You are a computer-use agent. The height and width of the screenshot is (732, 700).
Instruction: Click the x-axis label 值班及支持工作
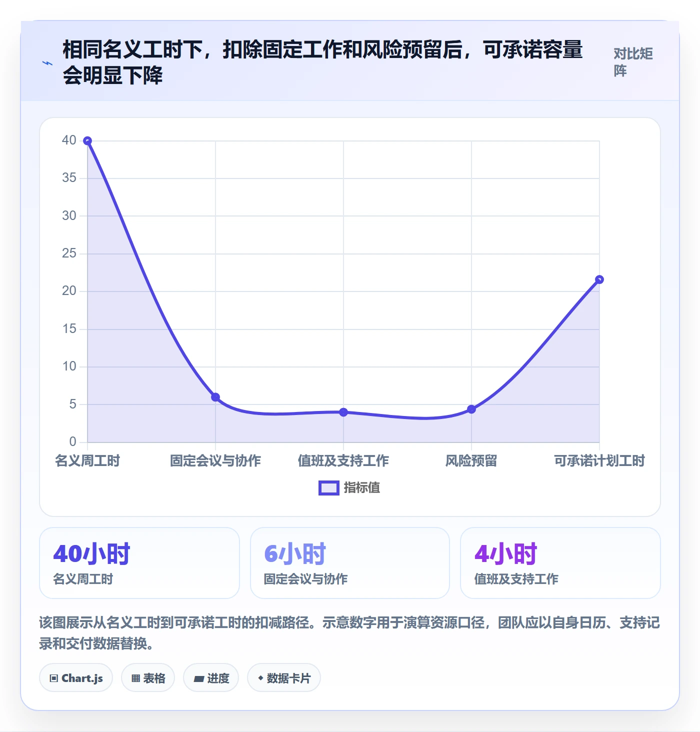(343, 460)
